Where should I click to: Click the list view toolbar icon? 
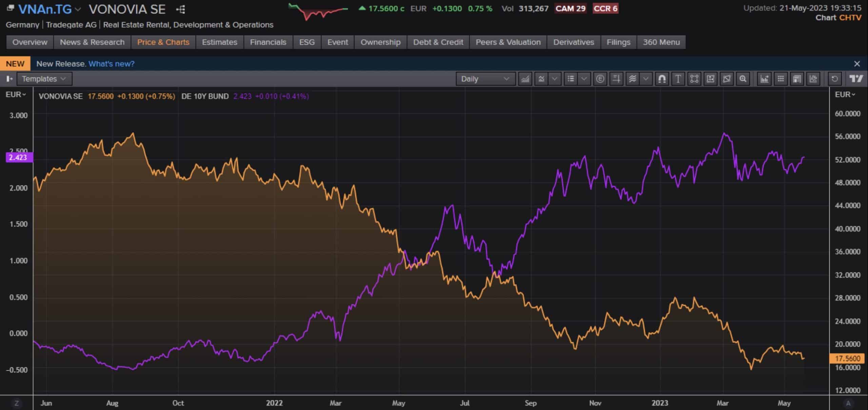point(571,79)
